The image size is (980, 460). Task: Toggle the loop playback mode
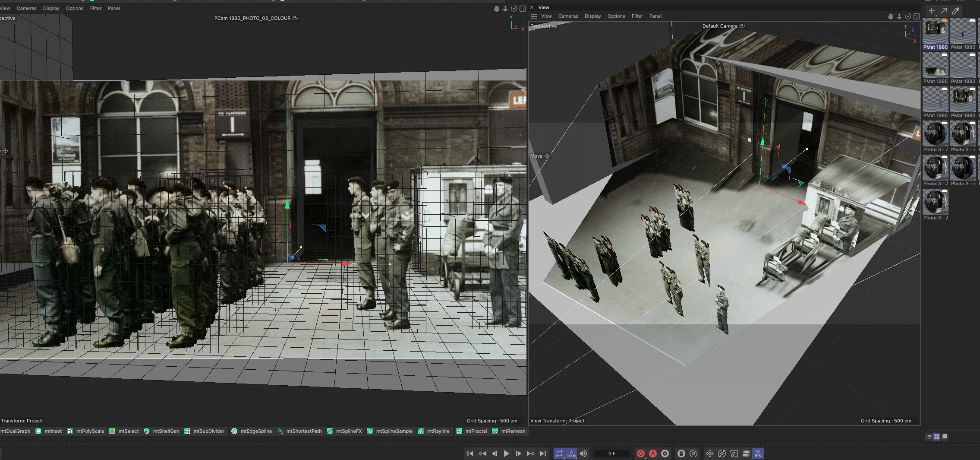tap(559, 454)
